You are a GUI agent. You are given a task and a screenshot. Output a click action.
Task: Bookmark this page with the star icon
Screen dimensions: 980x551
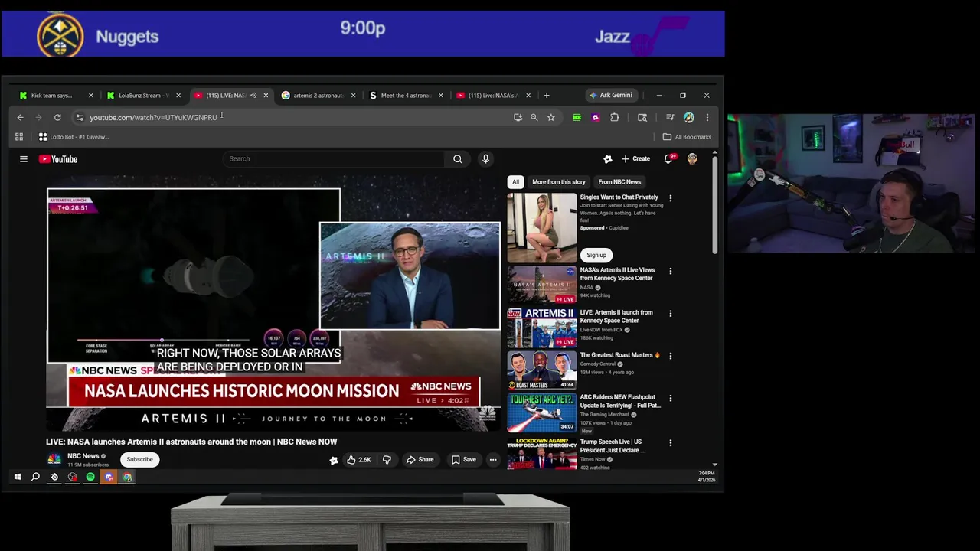click(x=550, y=117)
